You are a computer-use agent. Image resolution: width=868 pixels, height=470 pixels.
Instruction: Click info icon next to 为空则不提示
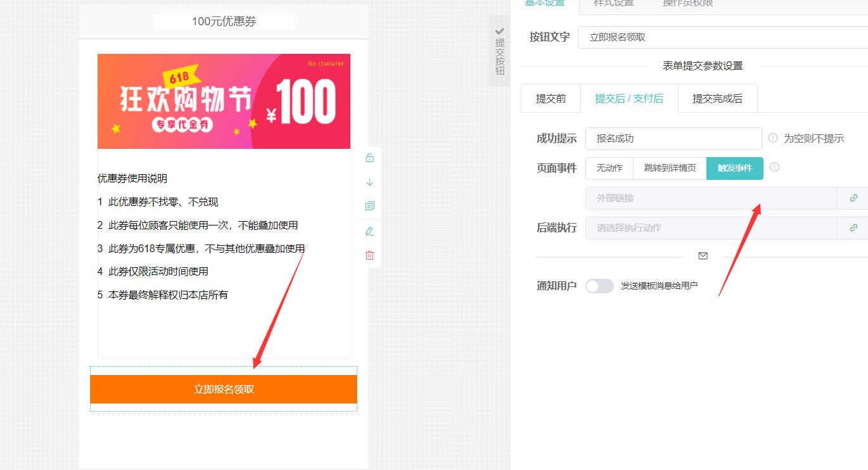[x=773, y=138]
